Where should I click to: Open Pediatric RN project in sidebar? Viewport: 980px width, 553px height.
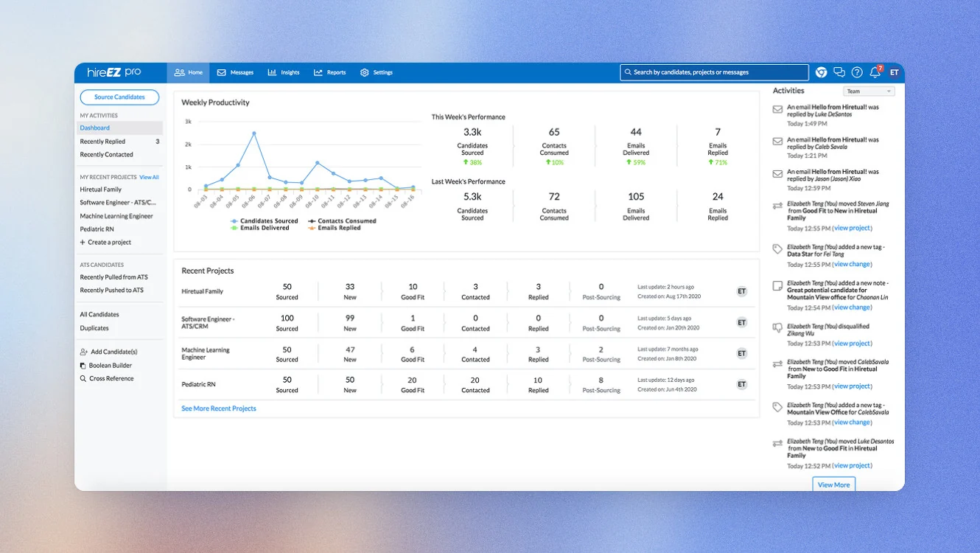point(97,229)
